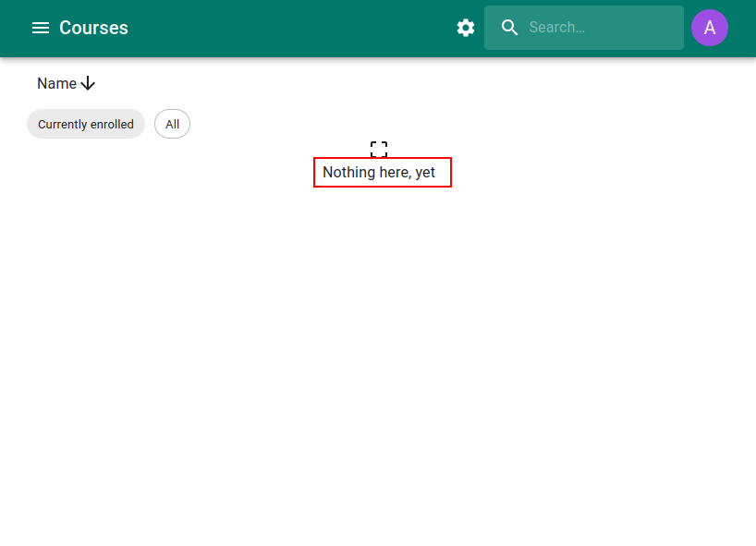Switch to the "All" courses filter chip

(172, 124)
